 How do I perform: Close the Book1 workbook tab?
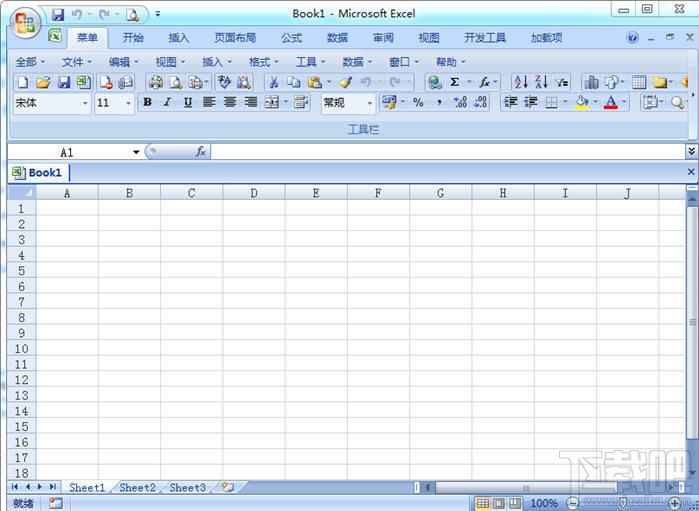691,172
